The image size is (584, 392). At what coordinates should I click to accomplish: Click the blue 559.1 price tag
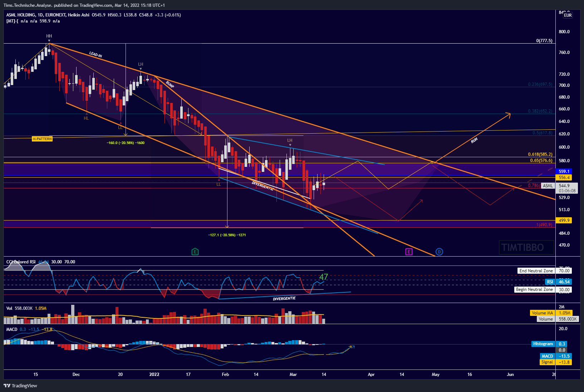pyautogui.click(x=564, y=172)
